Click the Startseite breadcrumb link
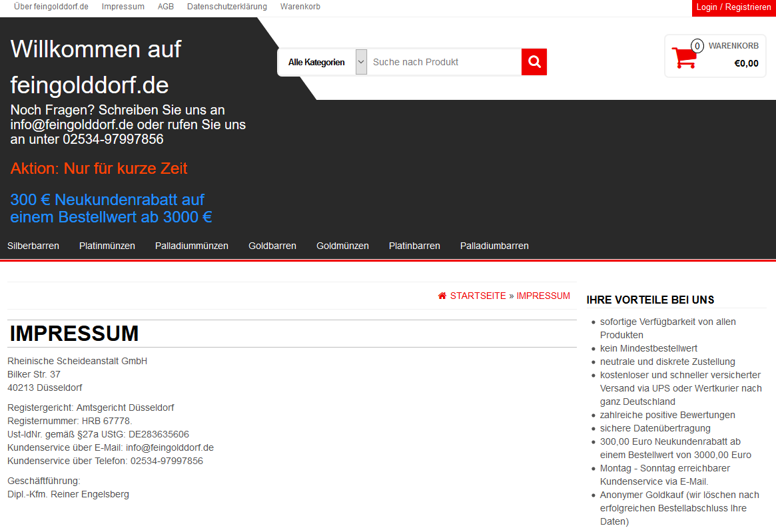Image resolution: width=776 pixels, height=532 pixels. [x=478, y=296]
